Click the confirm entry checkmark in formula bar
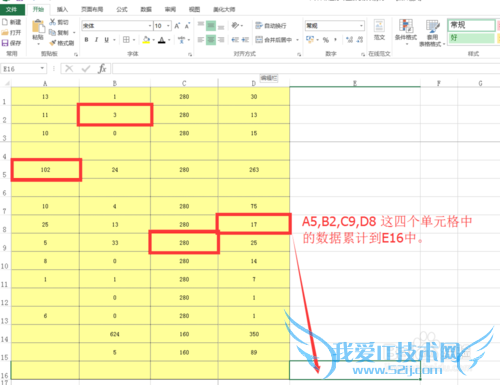 pyautogui.click(x=86, y=69)
